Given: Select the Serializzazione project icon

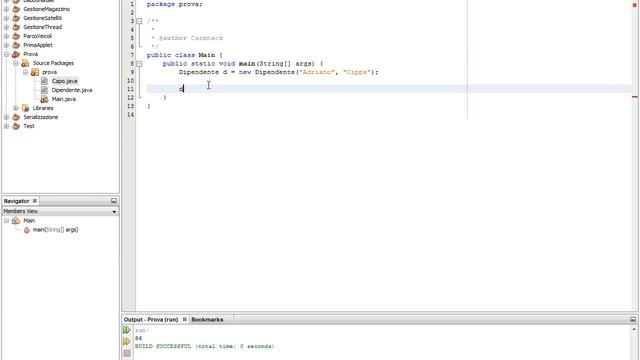Looking at the screenshot, I should 16,117.
